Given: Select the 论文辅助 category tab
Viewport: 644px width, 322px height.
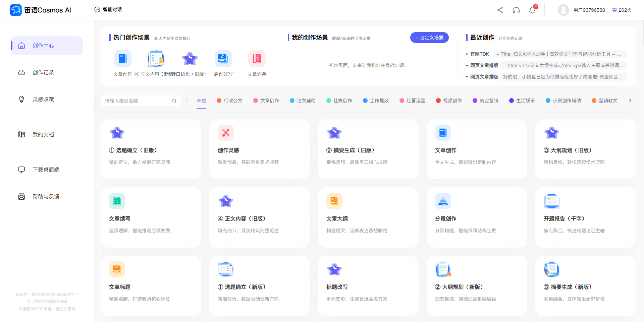Looking at the screenshot, I should click(303, 101).
